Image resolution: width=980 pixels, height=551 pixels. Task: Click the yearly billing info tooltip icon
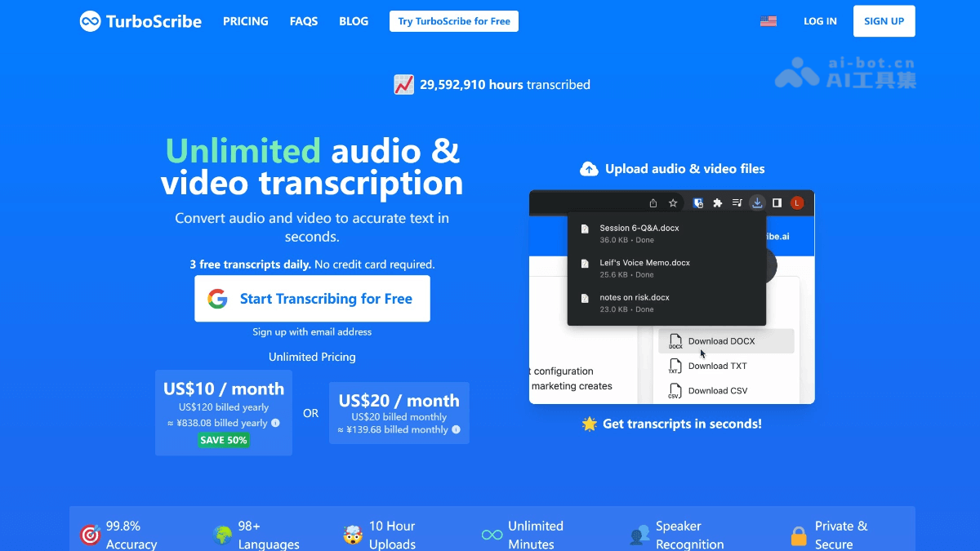pyautogui.click(x=274, y=423)
